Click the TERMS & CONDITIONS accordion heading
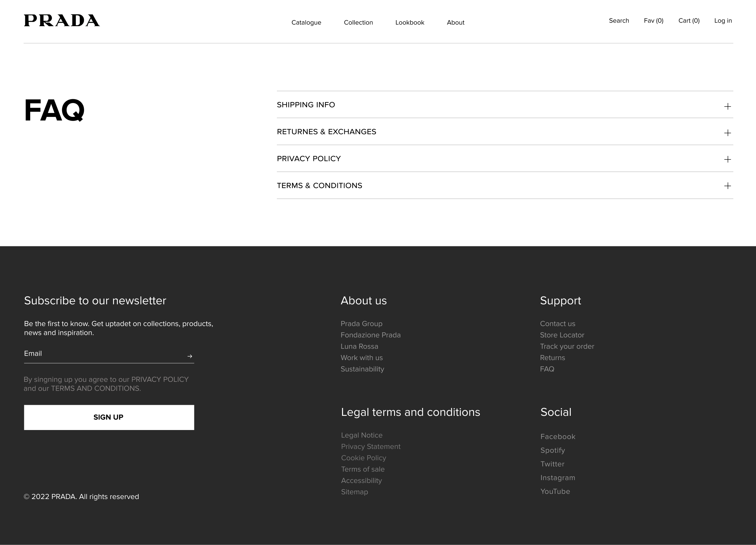756x545 pixels. [319, 186]
